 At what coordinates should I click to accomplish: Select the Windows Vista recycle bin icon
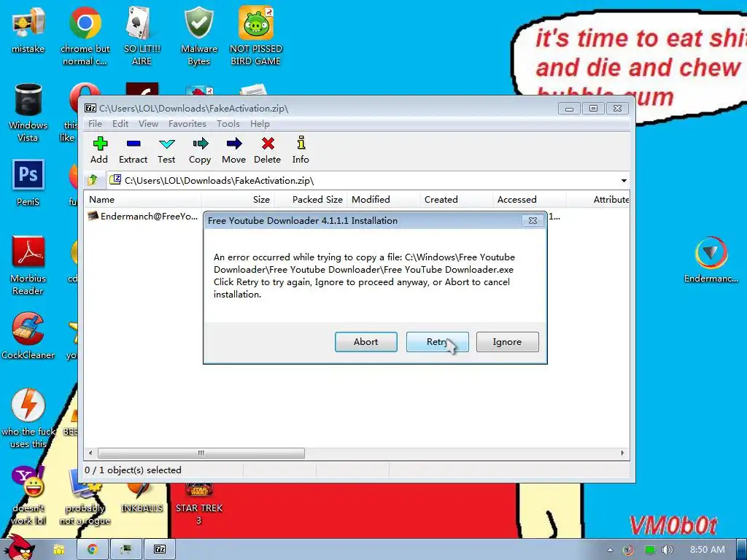click(x=28, y=113)
